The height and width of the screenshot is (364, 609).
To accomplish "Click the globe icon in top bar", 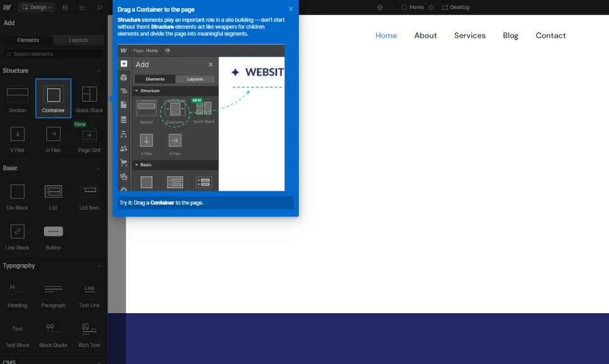I will tap(380, 7).
